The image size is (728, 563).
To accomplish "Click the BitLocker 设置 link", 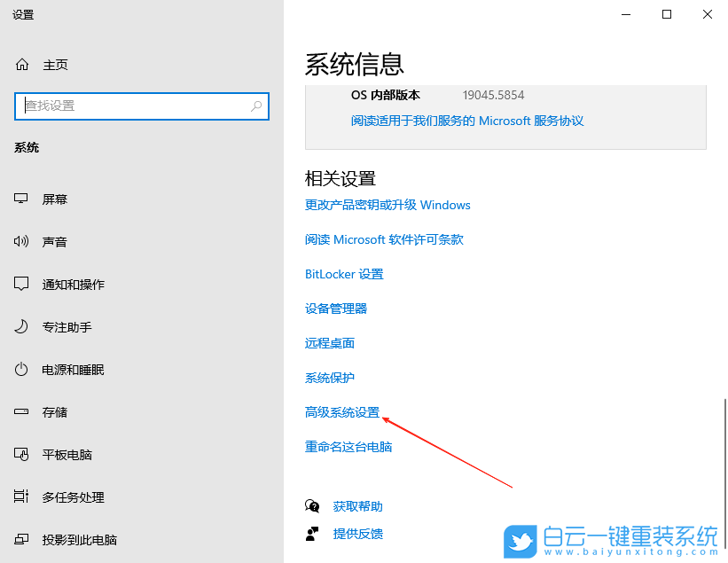I will [344, 273].
